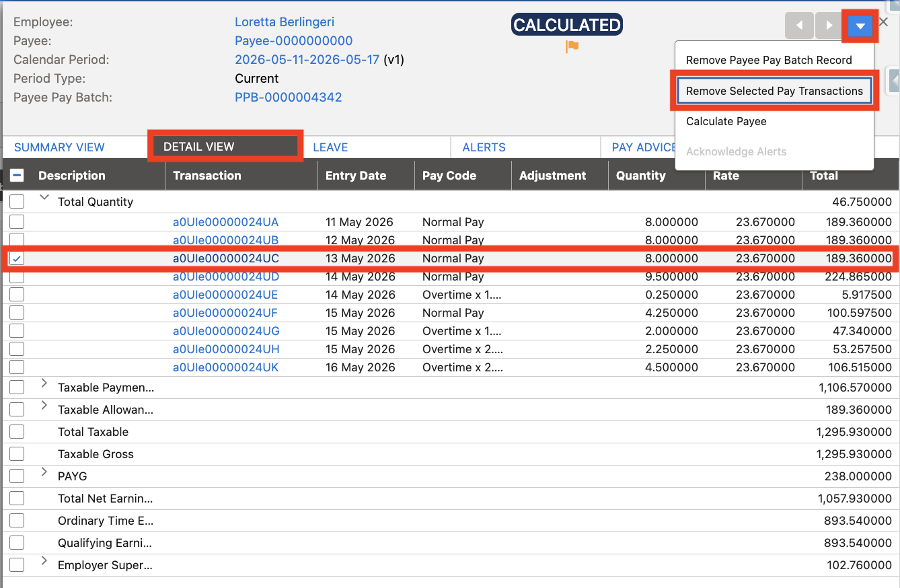Open the Payee-0000000000 link
This screenshot has height=588, width=900.
293,41
